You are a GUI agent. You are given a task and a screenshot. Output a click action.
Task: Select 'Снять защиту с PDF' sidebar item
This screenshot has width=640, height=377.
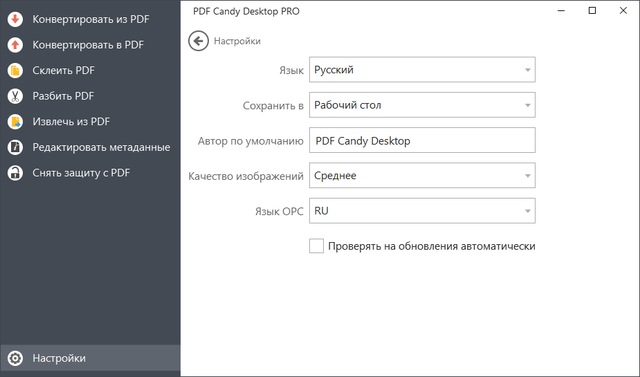(81, 173)
